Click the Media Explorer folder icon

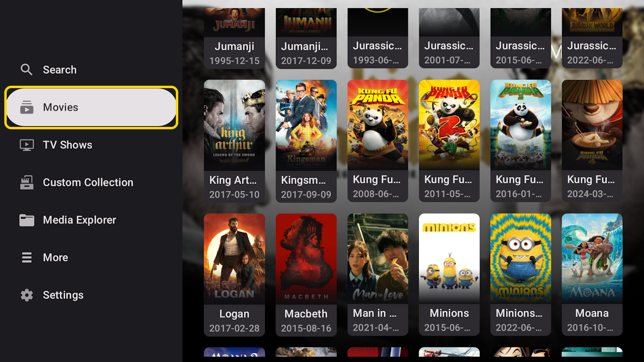pos(27,220)
